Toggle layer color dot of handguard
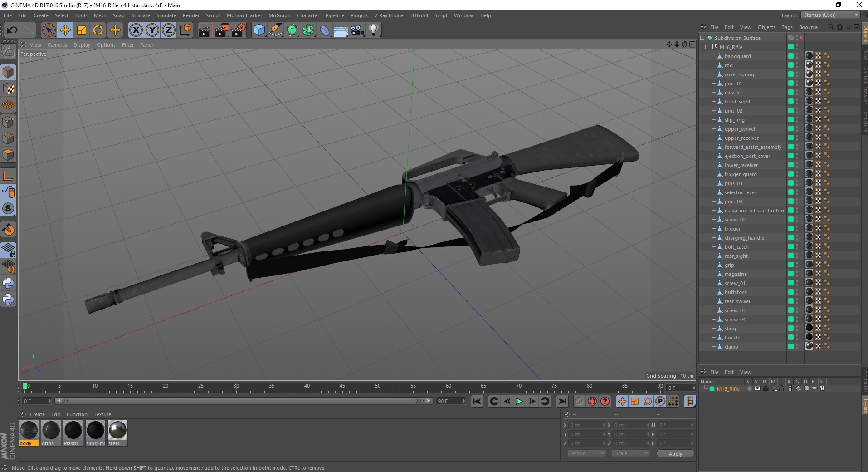 [791, 56]
